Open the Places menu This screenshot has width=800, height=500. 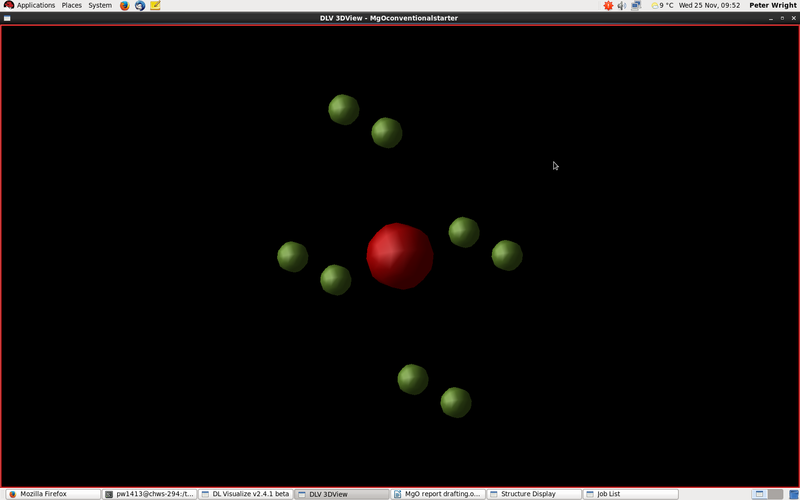click(x=71, y=6)
